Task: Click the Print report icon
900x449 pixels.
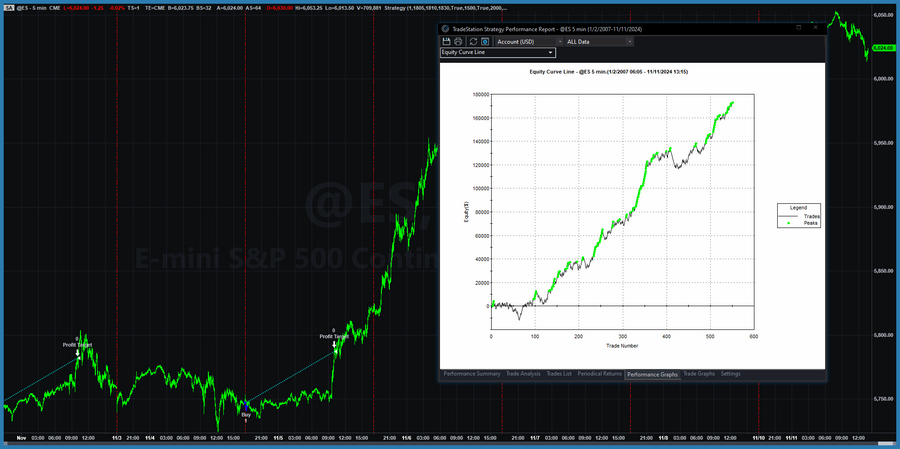Action: click(458, 41)
